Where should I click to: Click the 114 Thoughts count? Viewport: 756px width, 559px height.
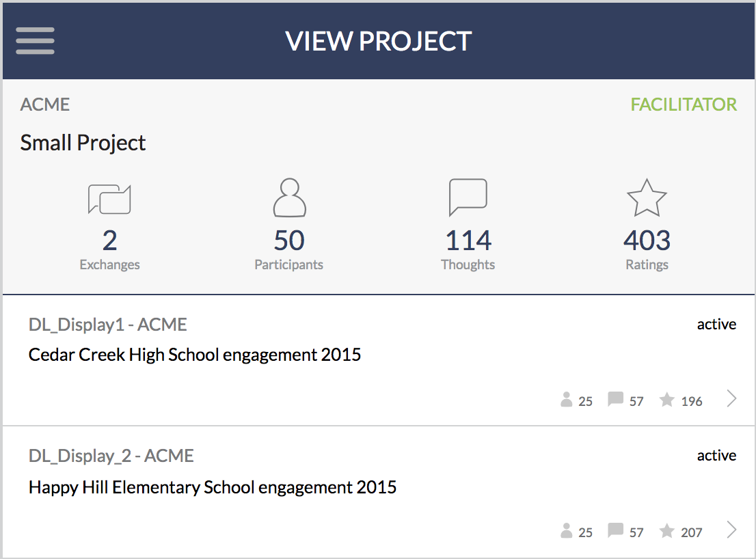click(x=468, y=240)
